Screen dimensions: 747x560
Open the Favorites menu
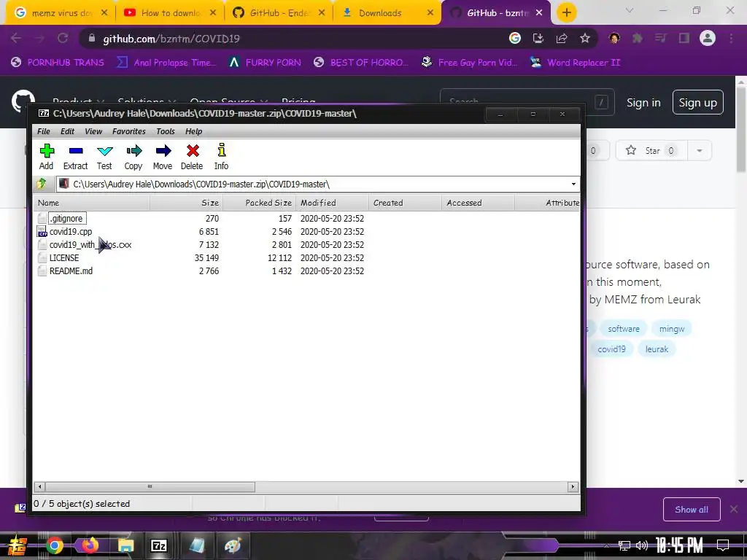[128, 131]
